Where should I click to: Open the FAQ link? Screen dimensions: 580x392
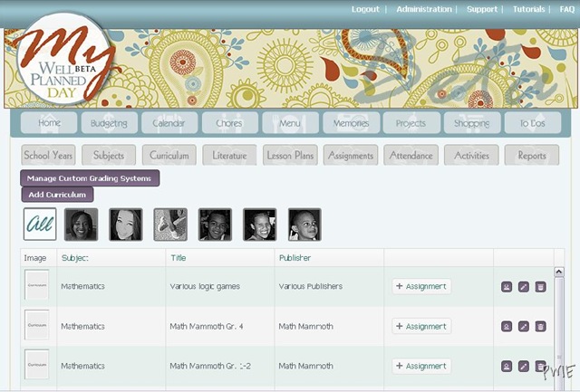(x=567, y=9)
